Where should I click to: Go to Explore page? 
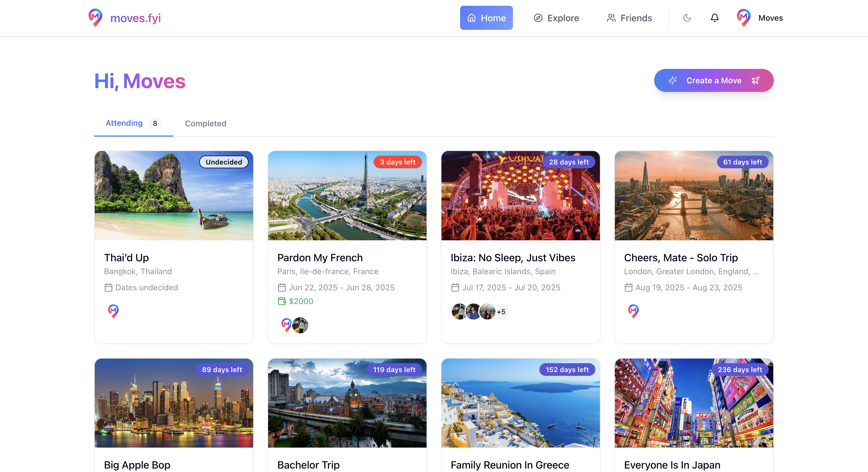tap(556, 18)
